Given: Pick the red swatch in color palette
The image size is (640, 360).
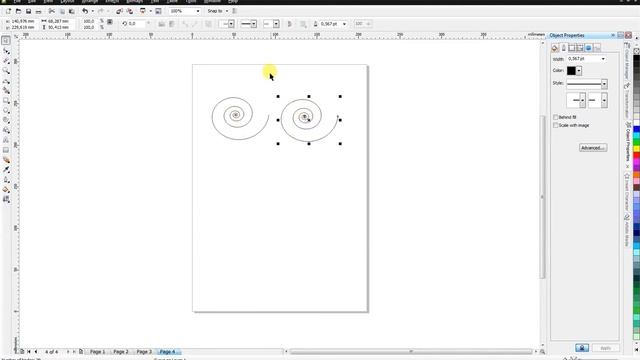Looking at the screenshot, I should [x=636, y=156].
